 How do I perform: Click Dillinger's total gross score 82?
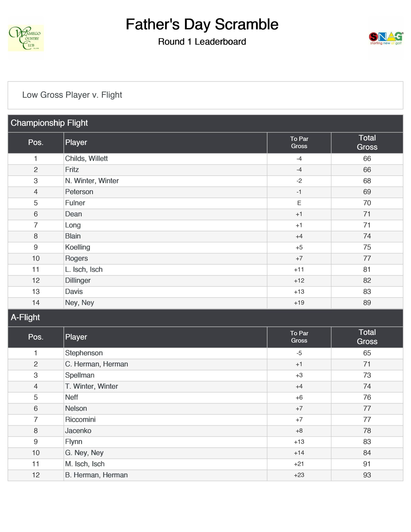pyautogui.click(x=367, y=281)
